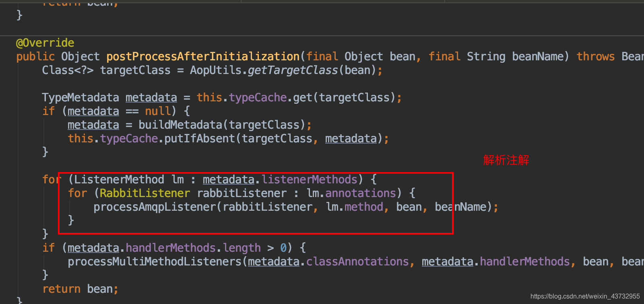The width and height of the screenshot is (644, 304).
Task: Click 'return bean;' statement at bottom
Action: click(80, 289)
